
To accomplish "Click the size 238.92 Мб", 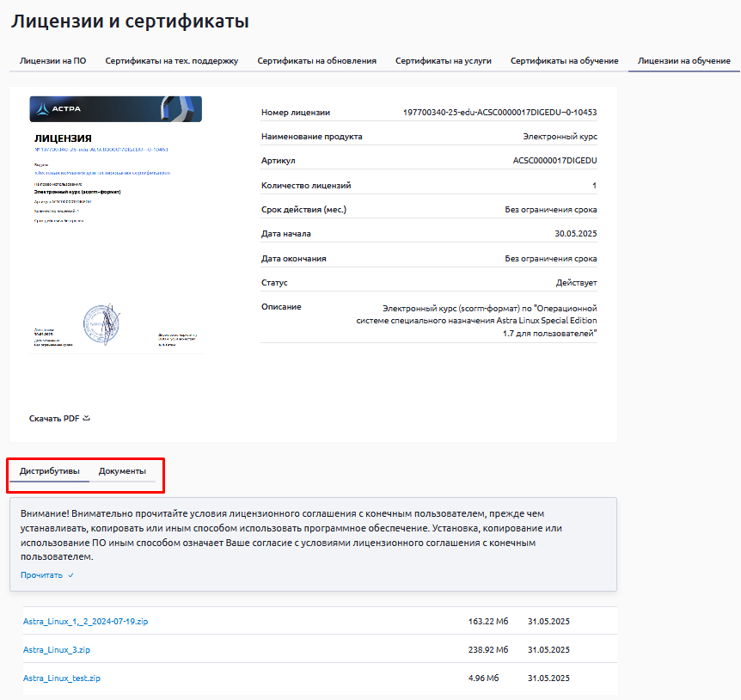I will point(488,650).
